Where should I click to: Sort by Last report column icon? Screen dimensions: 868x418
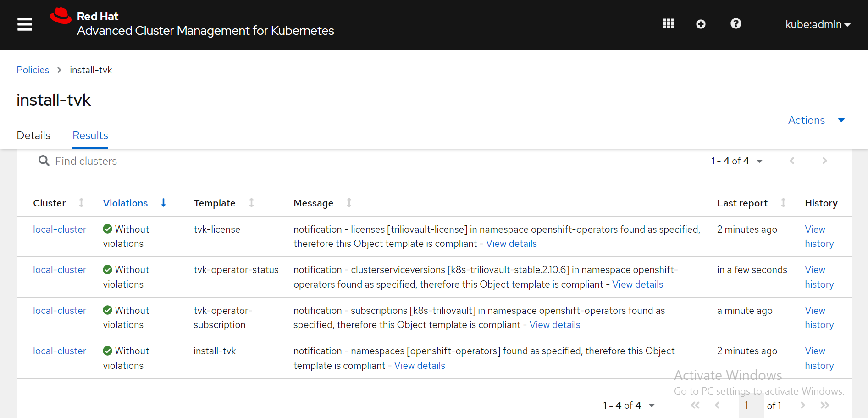coord(783,203)
